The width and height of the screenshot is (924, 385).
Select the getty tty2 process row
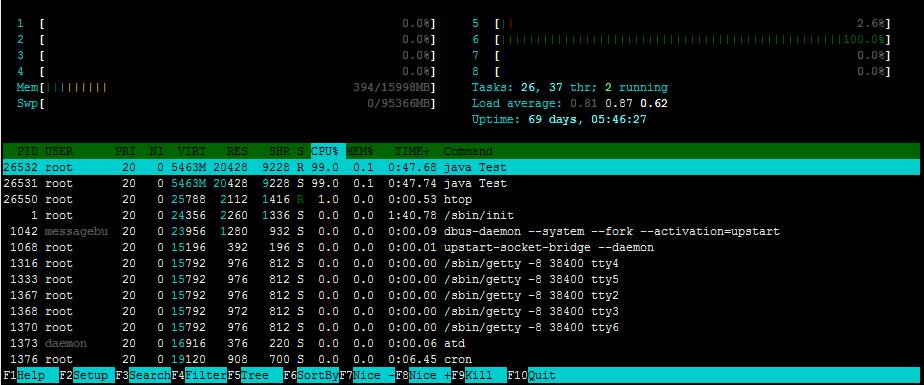461,295
